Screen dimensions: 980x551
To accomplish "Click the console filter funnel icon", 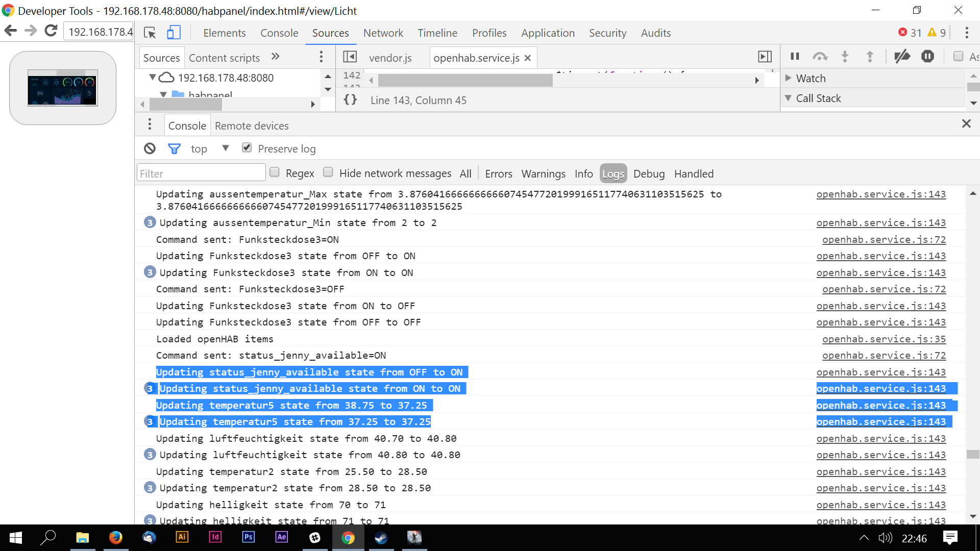I will point(174,148).
